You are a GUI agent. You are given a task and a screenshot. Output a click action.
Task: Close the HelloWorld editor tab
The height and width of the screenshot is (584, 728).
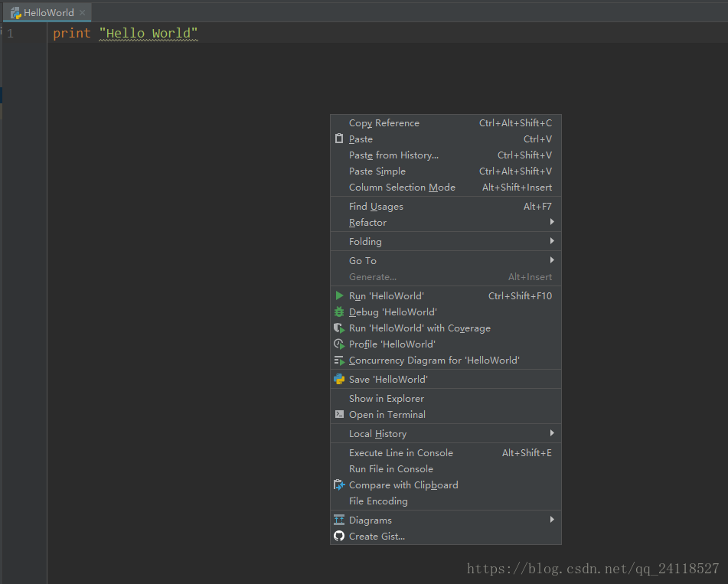click(x=82, y=12)
